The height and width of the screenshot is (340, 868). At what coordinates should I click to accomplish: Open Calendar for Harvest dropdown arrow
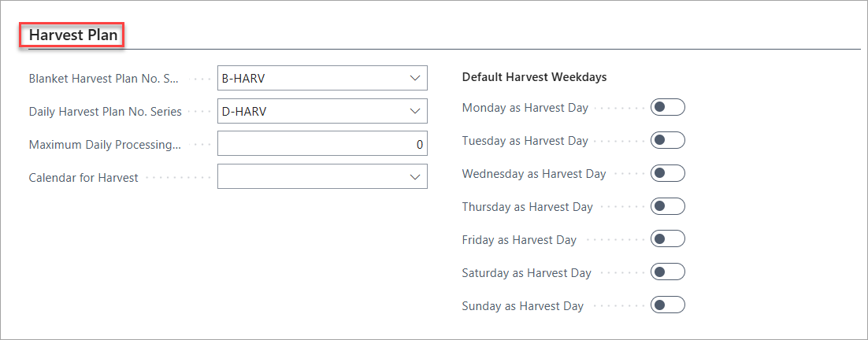pos(415,177)
